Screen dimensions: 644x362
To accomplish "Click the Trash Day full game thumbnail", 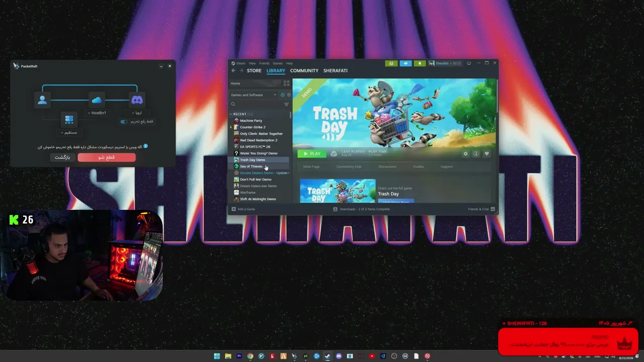I will [x=338, y=191].
